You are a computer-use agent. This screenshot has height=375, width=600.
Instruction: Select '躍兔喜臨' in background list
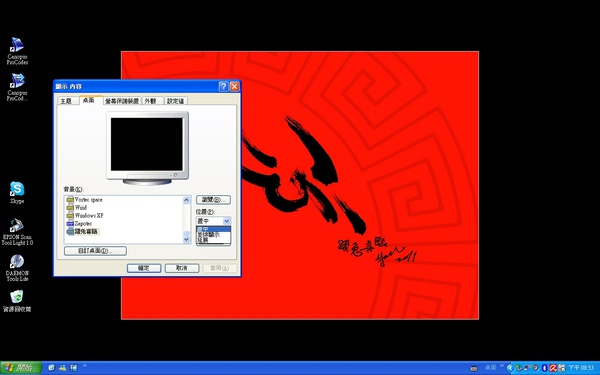82,232
